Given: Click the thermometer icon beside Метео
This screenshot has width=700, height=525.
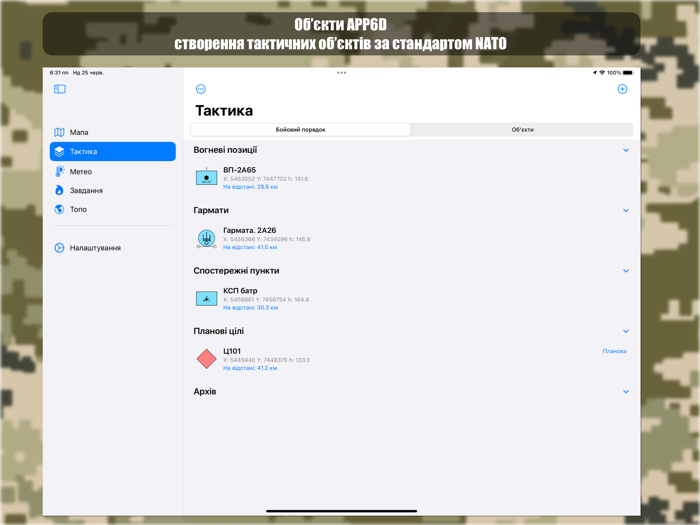Looking at the screenshot, I should [x=59, y=171].
